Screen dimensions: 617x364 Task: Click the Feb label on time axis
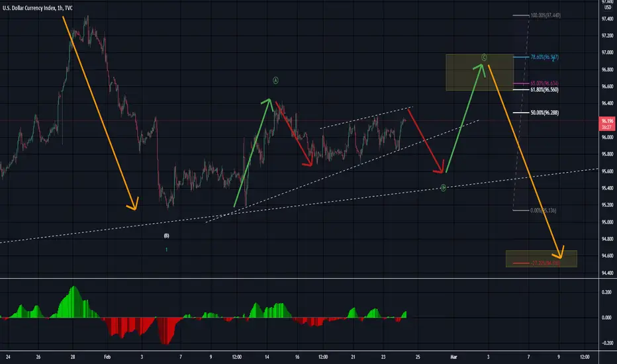(x=107, y=357)
